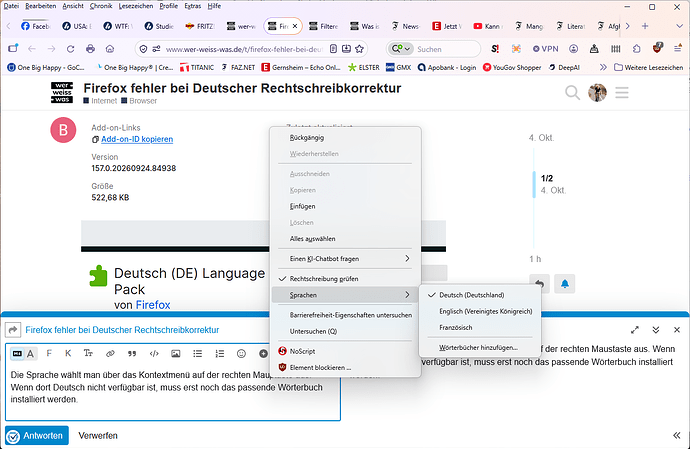Toggle bookmark star in address bar
690x449 pixels.
360,49
